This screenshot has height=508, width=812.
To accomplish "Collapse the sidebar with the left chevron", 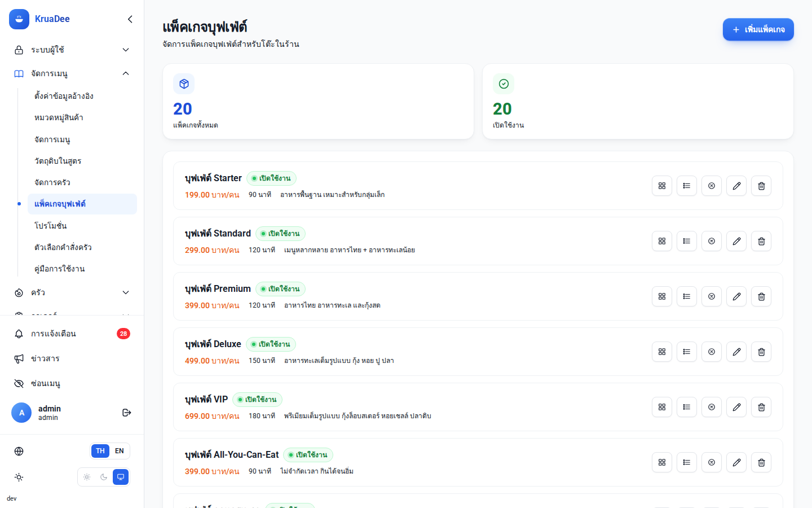I will pyautogui.click(x=130, y=19).
